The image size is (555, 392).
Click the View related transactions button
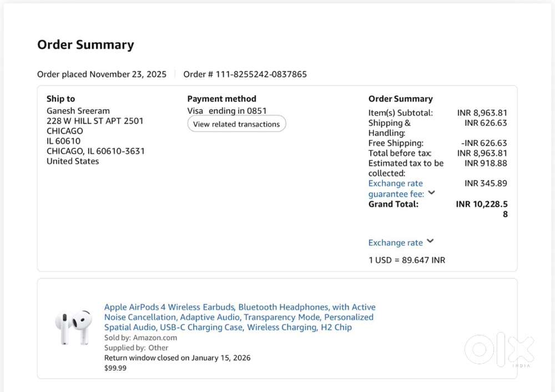pos(236,124)
